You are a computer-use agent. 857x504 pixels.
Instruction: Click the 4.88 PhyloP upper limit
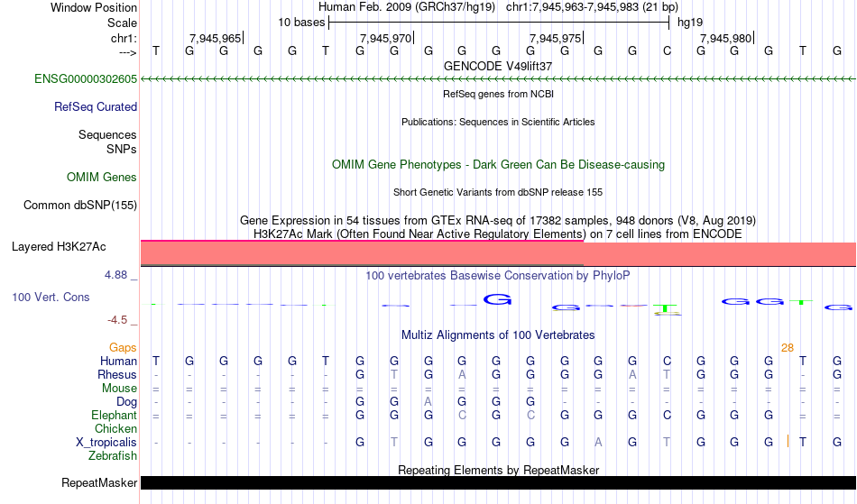point(115,275)
